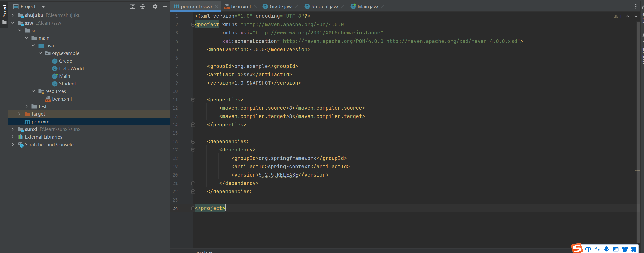Click Expand All icon in Project panel
644x253 pixels.
(x=132, y=7)
